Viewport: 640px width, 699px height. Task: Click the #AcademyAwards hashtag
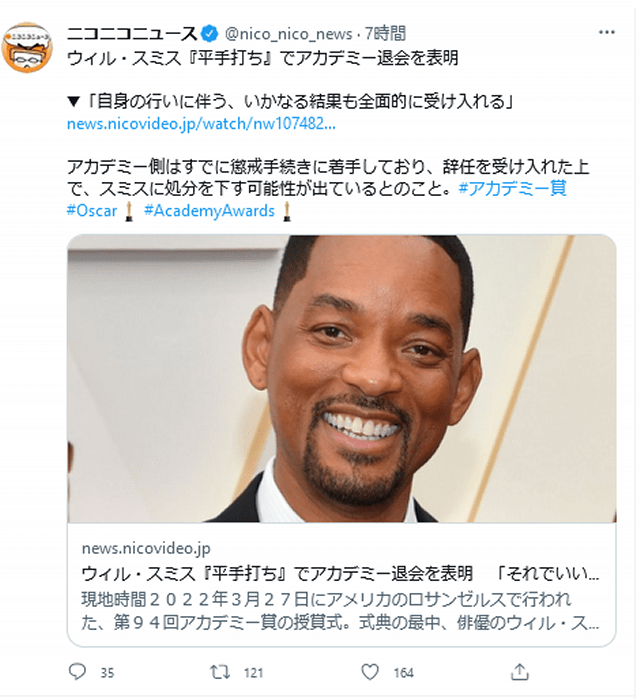pos(209,210)
